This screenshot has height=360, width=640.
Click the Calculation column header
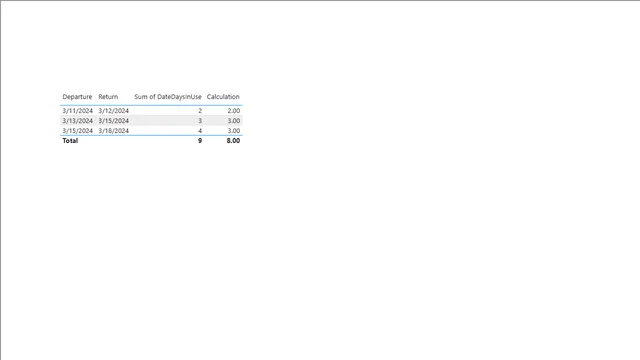223,97
